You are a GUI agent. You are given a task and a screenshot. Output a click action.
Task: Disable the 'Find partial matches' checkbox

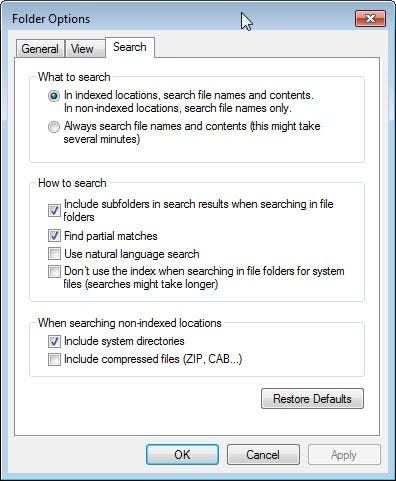click(x=54, y=236)
